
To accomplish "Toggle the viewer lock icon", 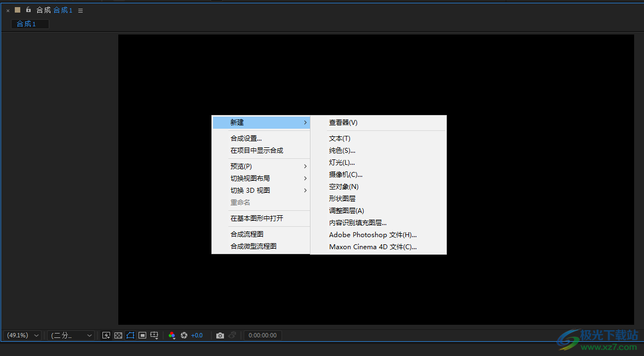I will pos(28,10).
